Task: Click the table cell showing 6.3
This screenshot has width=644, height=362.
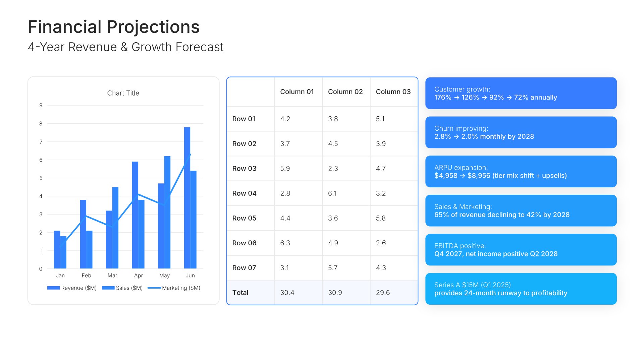Action: coord(285,243)
